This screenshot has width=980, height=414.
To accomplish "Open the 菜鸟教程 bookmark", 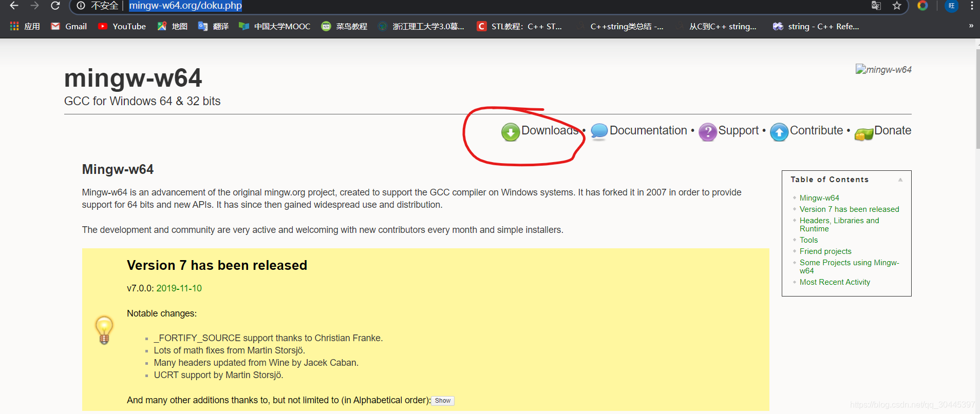I will click(x=344, y=26).
